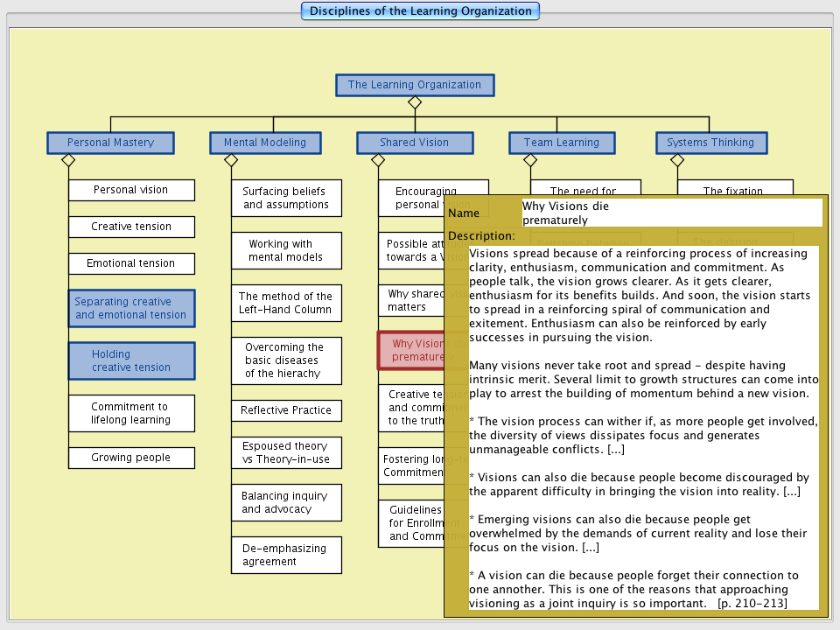Click diamond connector under Systems Thinking
This screenshot has width=840, height=630.
[677, 160]
